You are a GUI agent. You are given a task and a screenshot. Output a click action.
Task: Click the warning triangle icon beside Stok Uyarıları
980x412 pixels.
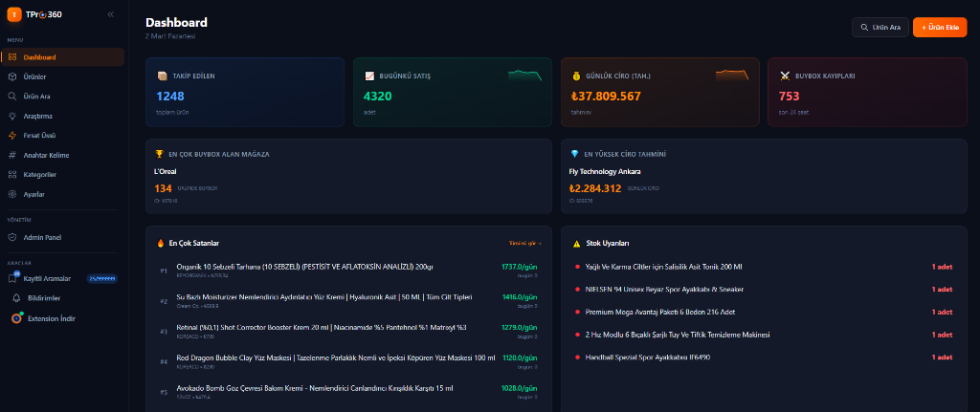(576, 243)
